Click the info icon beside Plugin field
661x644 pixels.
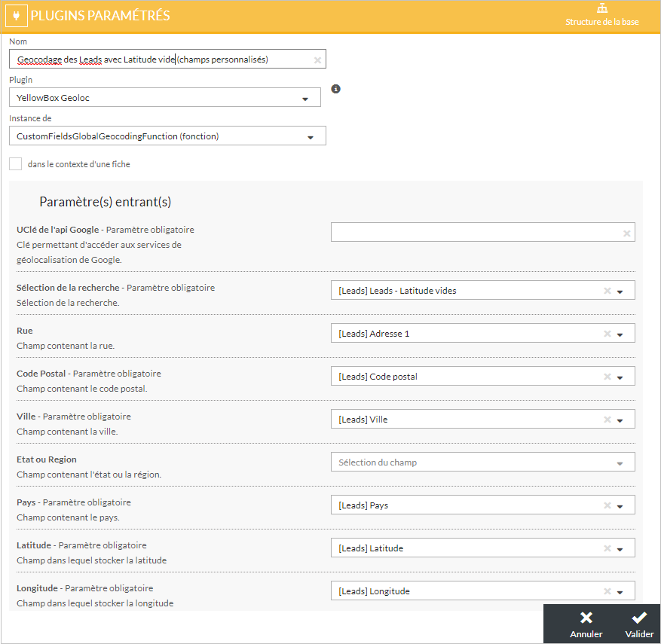tap(336, 89)
